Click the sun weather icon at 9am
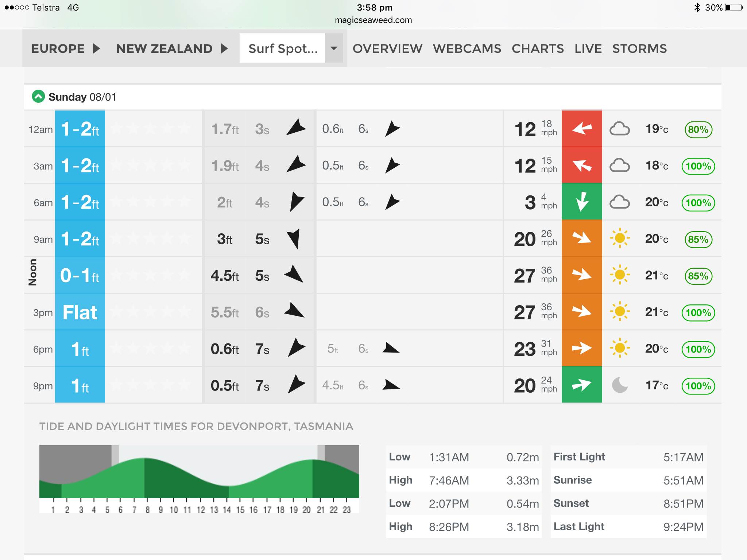This screenshot has height=560, width=747. [619, 238]
